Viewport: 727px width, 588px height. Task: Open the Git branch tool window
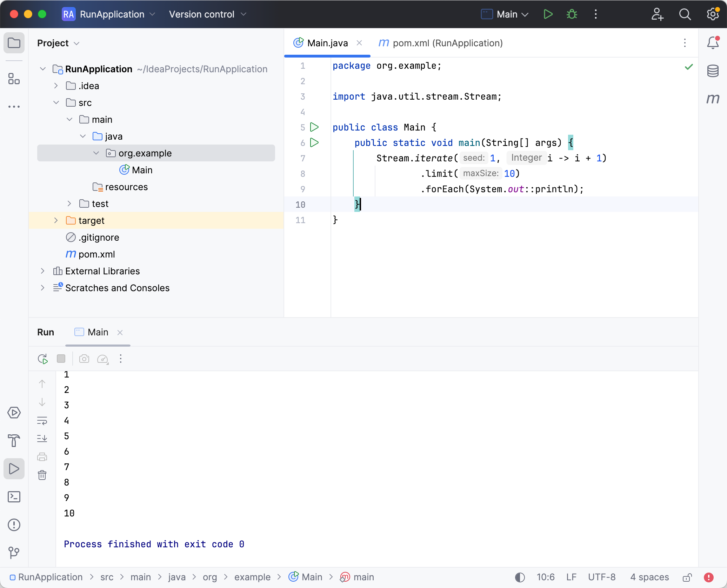point(14,552)
